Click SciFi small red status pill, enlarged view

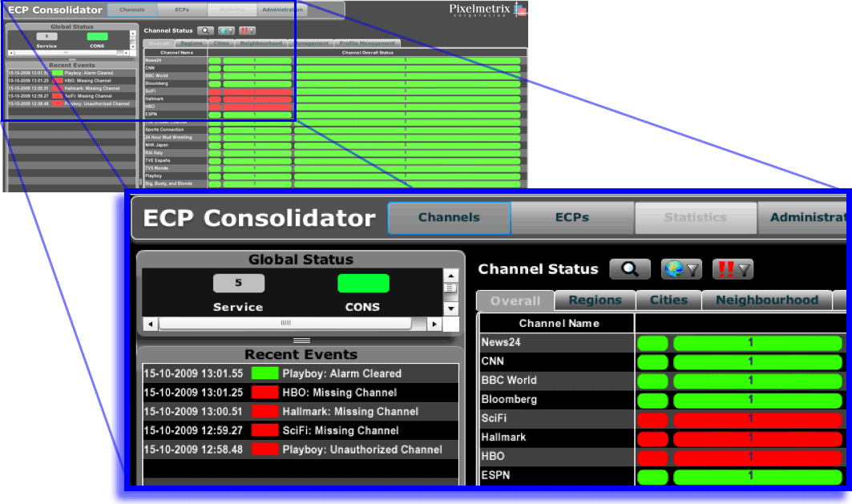tap(652, 419)
